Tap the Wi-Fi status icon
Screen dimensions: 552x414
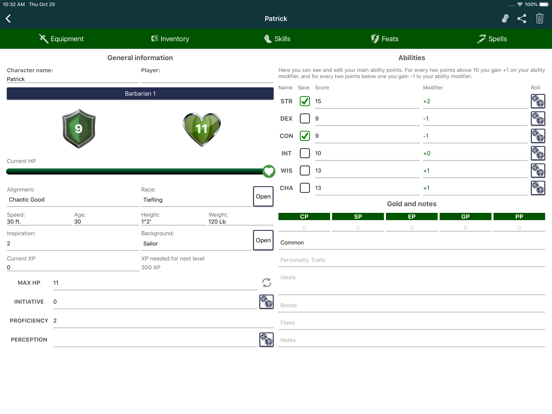520,5
